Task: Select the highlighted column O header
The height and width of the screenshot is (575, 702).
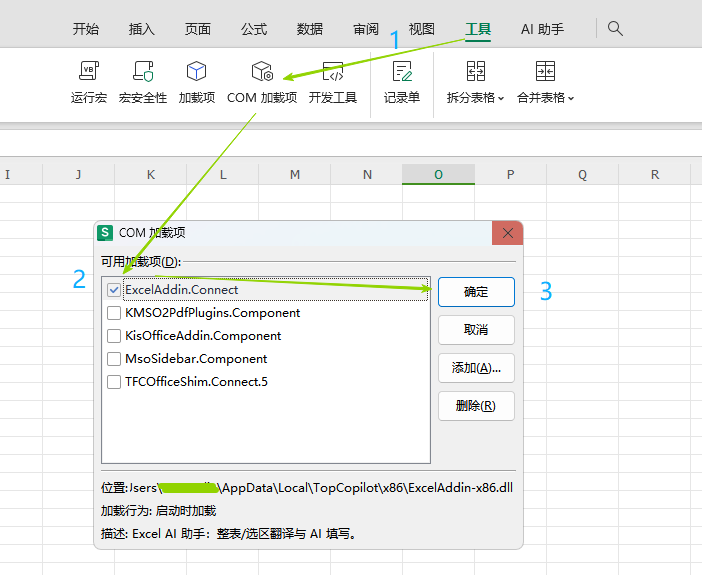Action: coord(438,174)
